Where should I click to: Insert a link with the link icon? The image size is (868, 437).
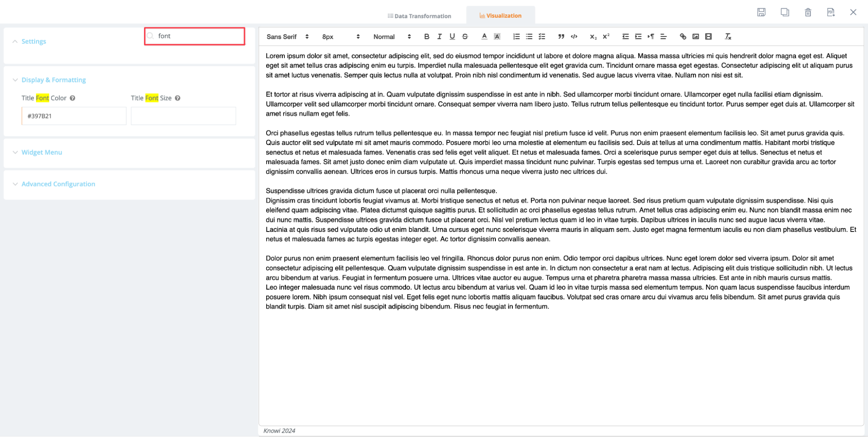point(683,36)
